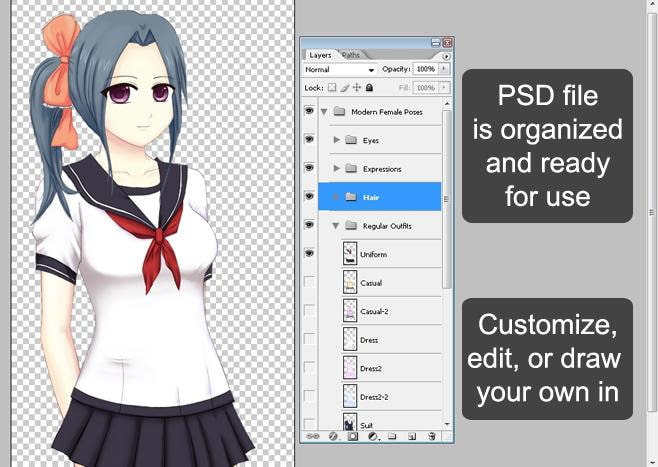Enable lock transparent pixels icon
The height and width of the screenshot is (467, 658).
pyautogui.click(x=332, y=87)
